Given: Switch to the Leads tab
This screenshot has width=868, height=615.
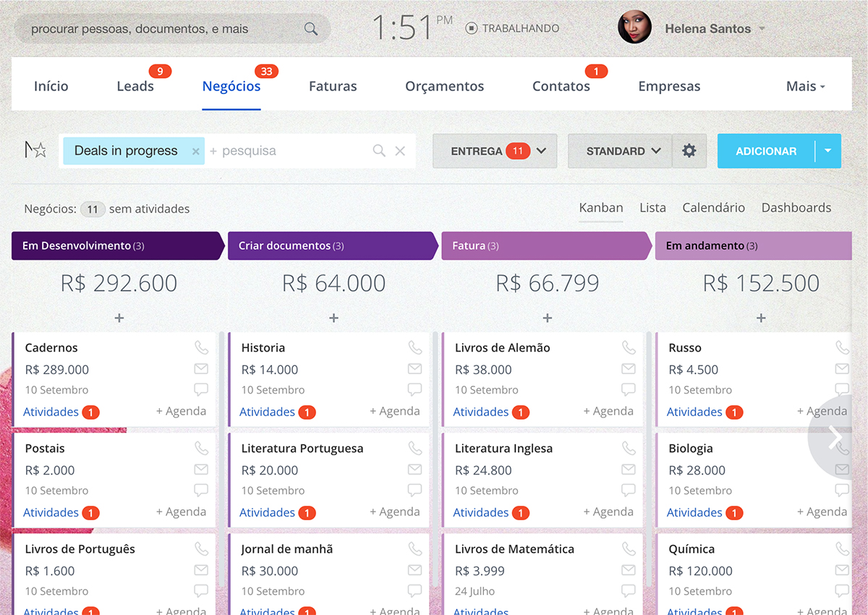Looking at the screenshot, I should coord(135,86).
